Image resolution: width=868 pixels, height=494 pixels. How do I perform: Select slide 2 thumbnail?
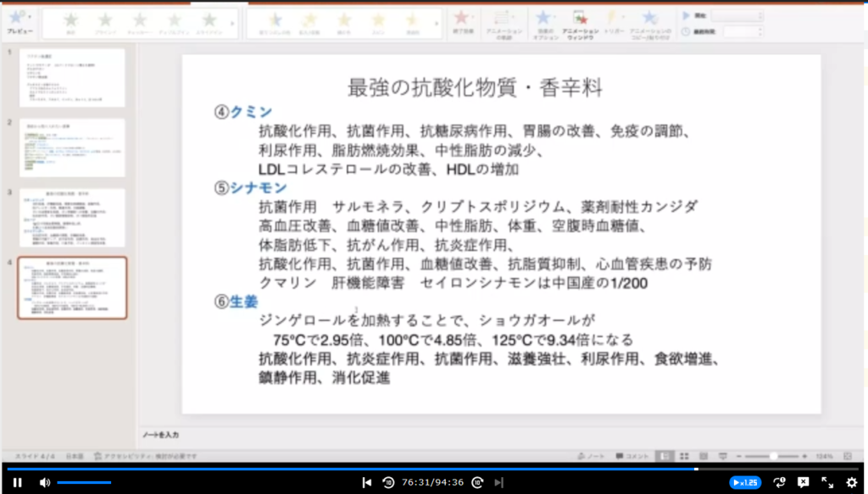pyautogui.click(x=72, y=147)
